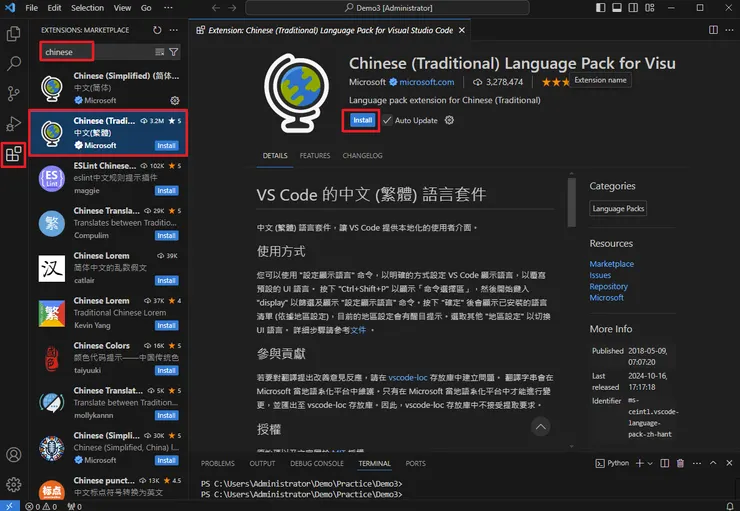
Task: Open the Search view in activity bar
Action: (13, 63)
